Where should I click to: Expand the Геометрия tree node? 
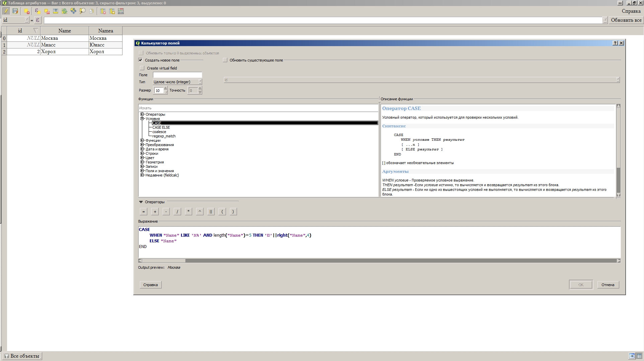[142, 162]
